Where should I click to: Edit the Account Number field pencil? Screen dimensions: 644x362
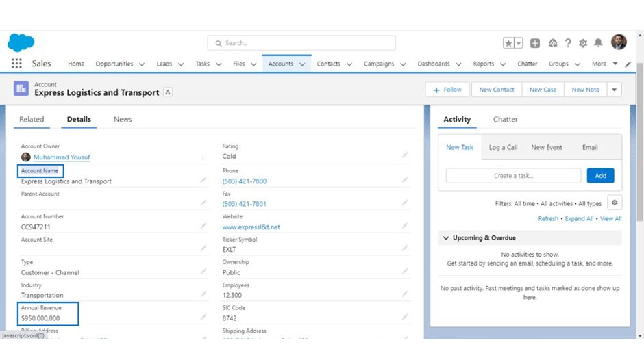point(203,226)
